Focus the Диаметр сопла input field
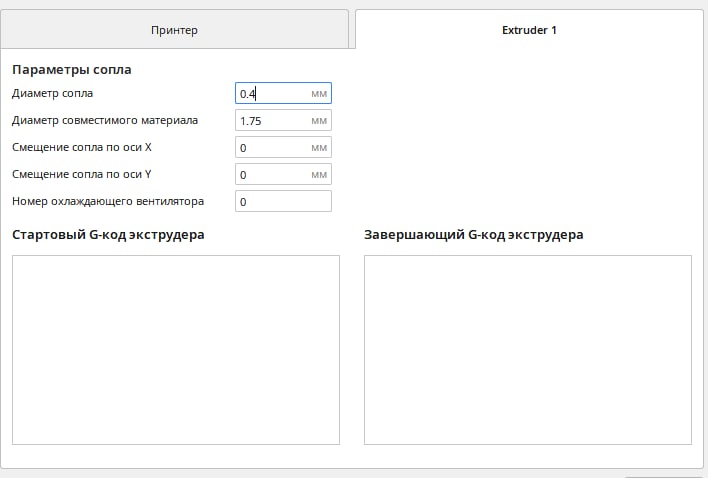 coord(283,93)
